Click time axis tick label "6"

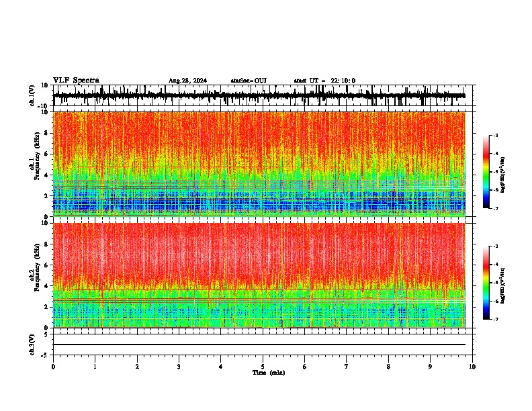(x=305, y=367)
